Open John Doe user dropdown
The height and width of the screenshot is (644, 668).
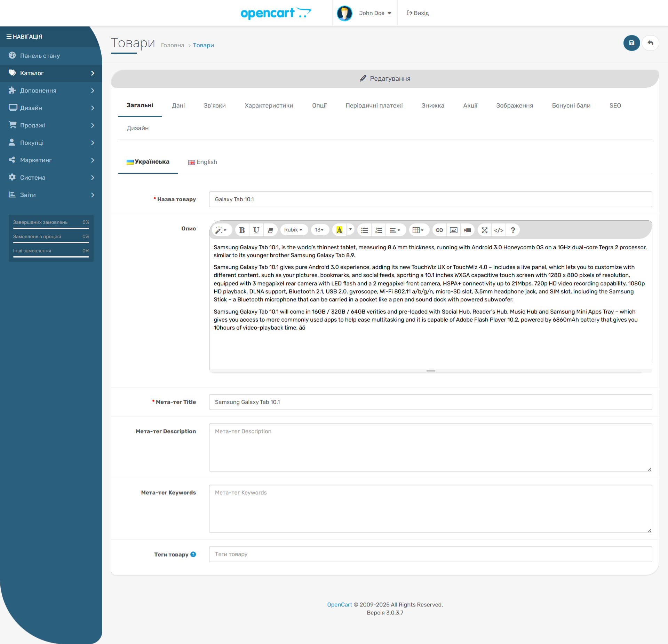pyautogui.click(x=365, y=13)
